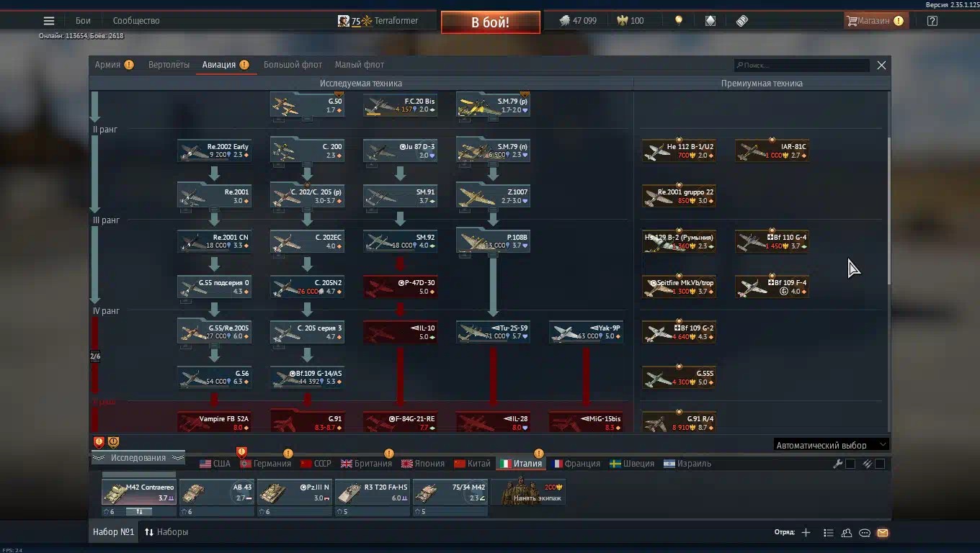
Task: Select the Re.2001 CN aircraft
Action: click(214, 241)
